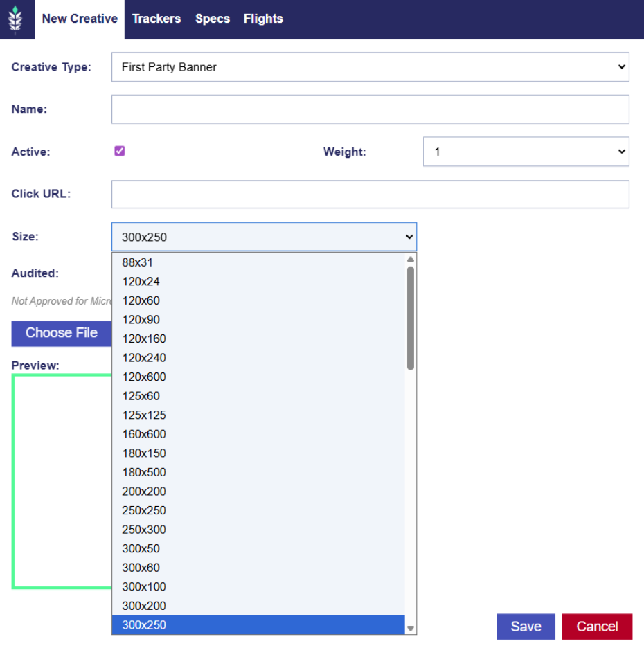Click the scroll up arrow in size list

tap(411, 260)
